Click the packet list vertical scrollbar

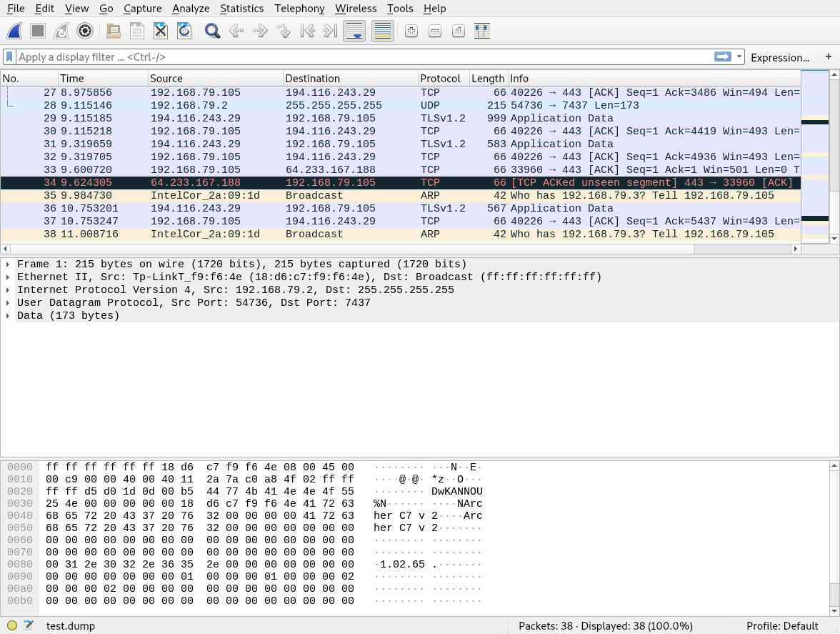pos(834,157)
